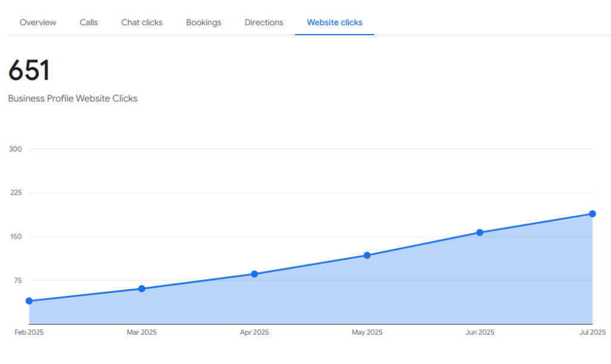Viewport: 611px width, 364px height.
Task: Click the Feb 2025 x-axis label
Action: (x=29, y=332)
